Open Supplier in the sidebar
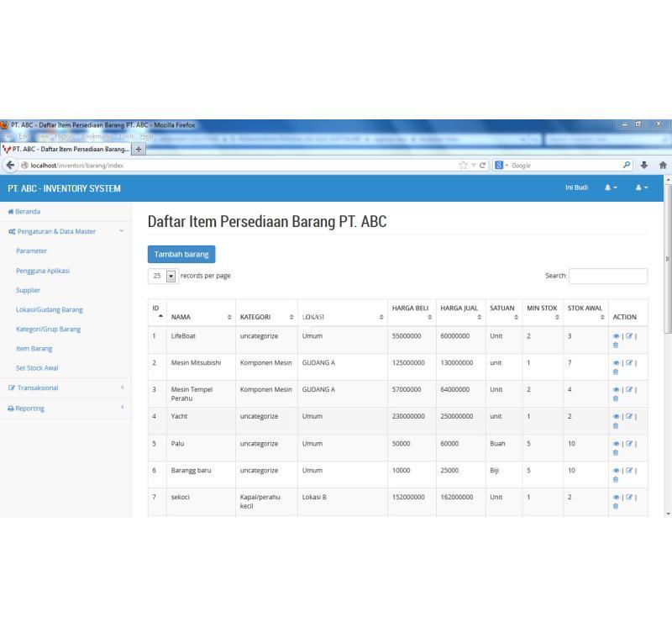672x638 pixels. coord(28,290)
